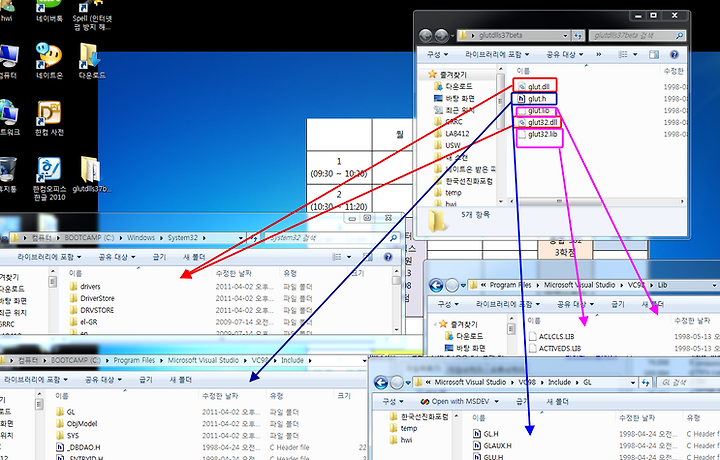The width and height of the screenshot is (720, 460).
Task: Click 새 폴더 in the Include window toolbar
Action: (x=180, y=380)
